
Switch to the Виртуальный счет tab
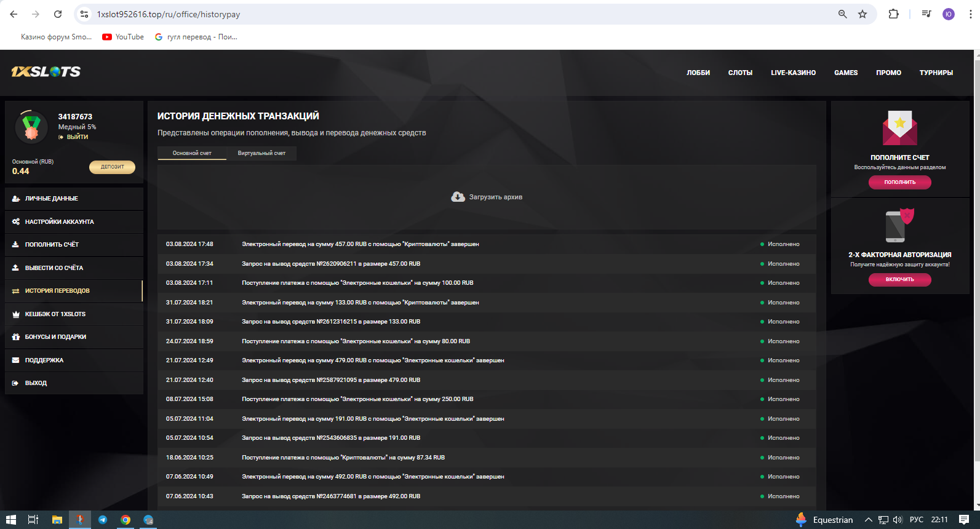261,153
